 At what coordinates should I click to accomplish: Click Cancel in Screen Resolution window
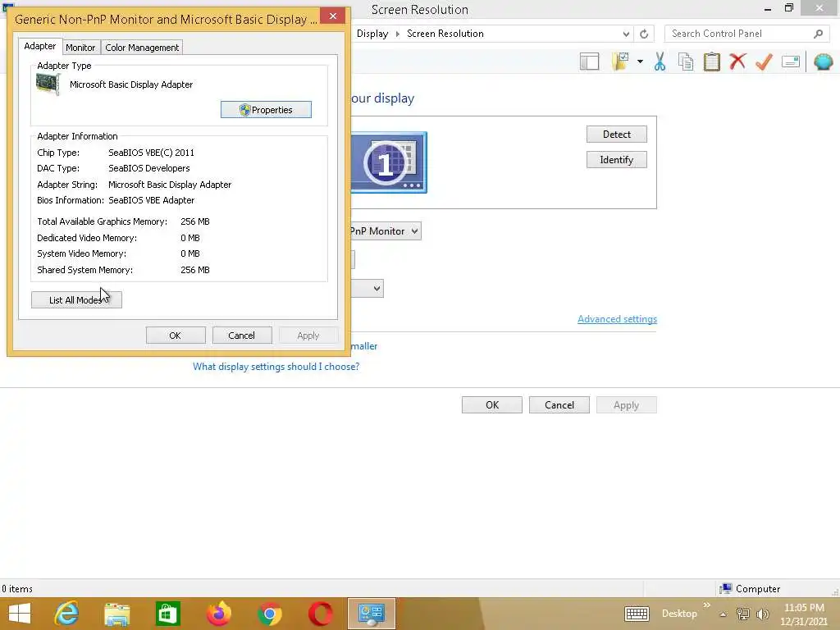coord(559,405)
